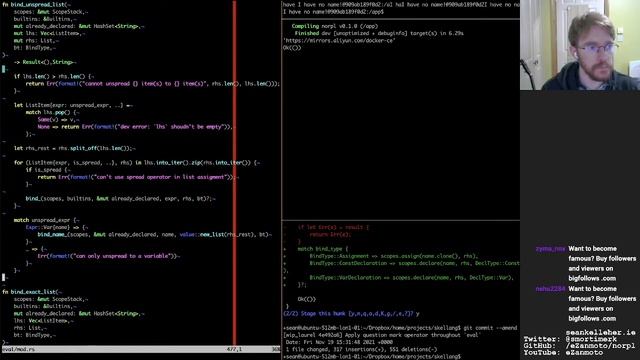This screenshot has height=360, width=640.
Task: Click "seankelleher.ie" in the stream overlay
Action: [600, 333]
